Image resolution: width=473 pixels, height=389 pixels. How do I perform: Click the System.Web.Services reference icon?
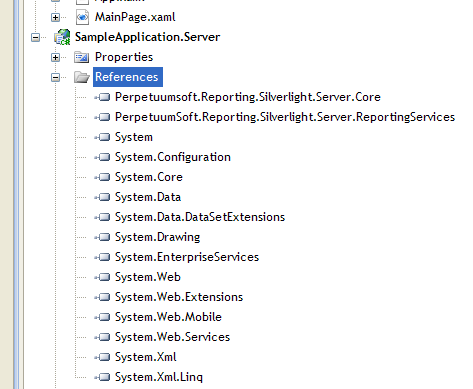click(102, 337)
